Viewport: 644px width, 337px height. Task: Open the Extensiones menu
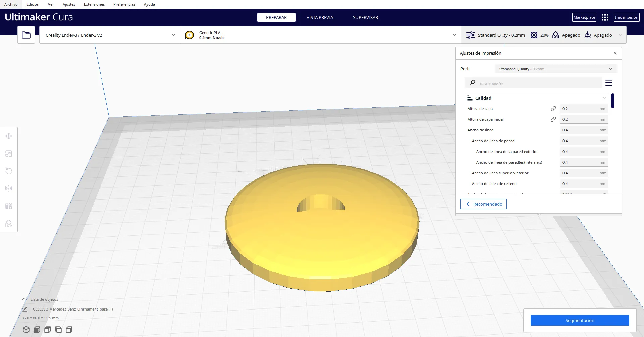94,4
